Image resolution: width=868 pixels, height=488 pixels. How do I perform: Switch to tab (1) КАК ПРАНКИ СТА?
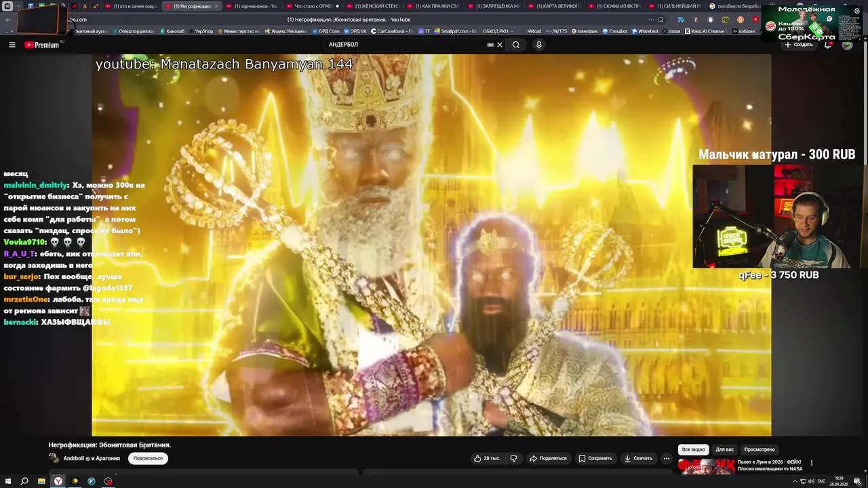click(x=435, y=6)
